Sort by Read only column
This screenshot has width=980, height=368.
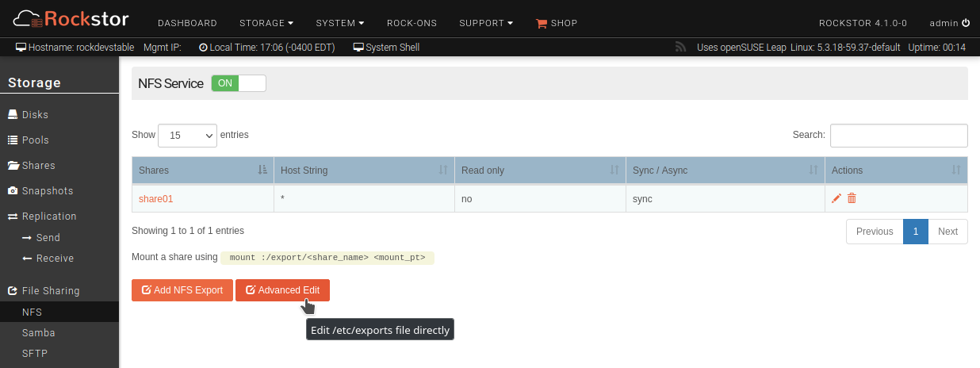coord(540,171)
